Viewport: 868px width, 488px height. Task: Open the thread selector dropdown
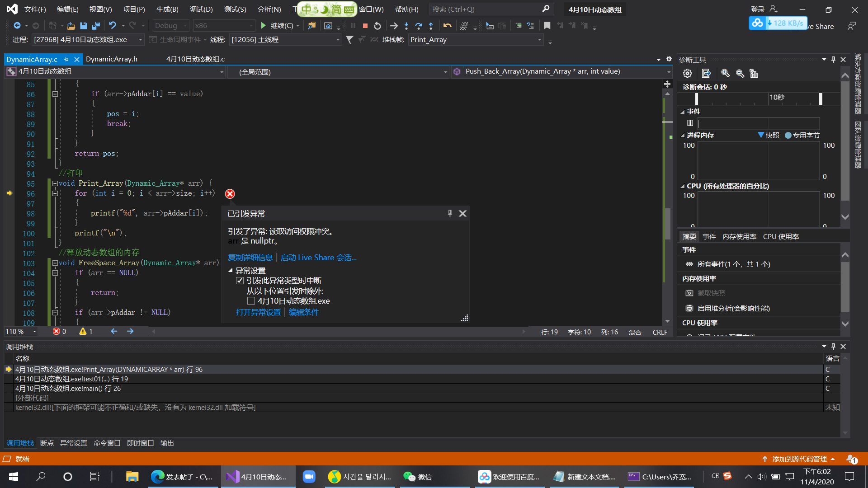coord(285,40)
